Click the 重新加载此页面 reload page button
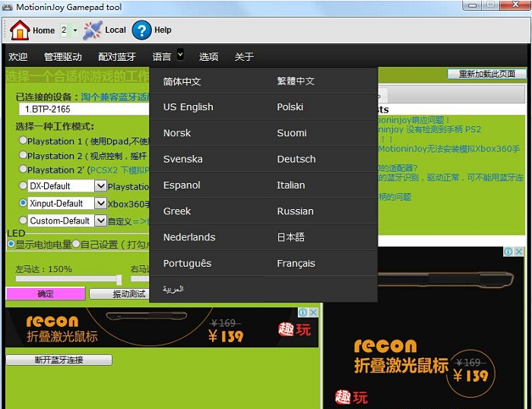 (487, 74)
